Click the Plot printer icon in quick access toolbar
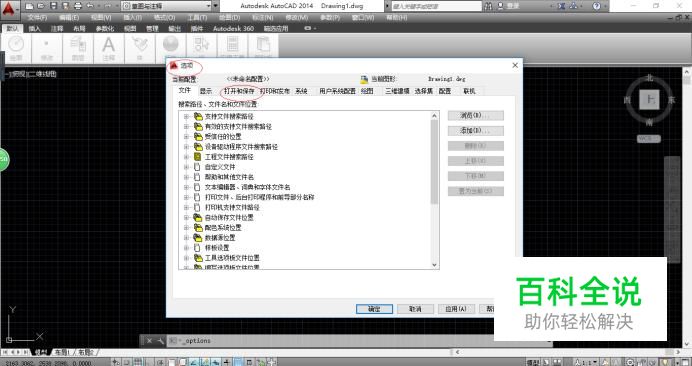Viewport: 692px width, 366px height. tap(78, 6)
